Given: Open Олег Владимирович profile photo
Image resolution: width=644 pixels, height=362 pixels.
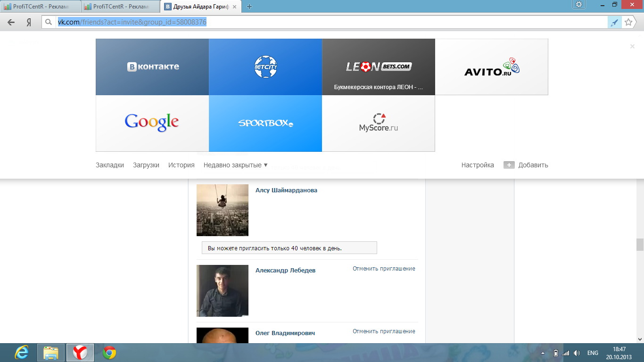Looking at the screenshot, I should click(223, 335).
